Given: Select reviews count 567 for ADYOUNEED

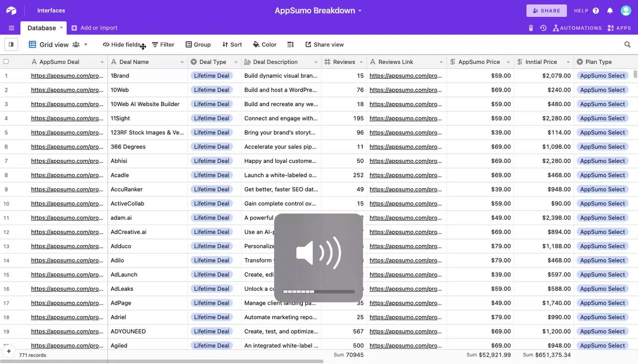Looking at the screenshot, I should pyautogui.click(x=344, y=332).
